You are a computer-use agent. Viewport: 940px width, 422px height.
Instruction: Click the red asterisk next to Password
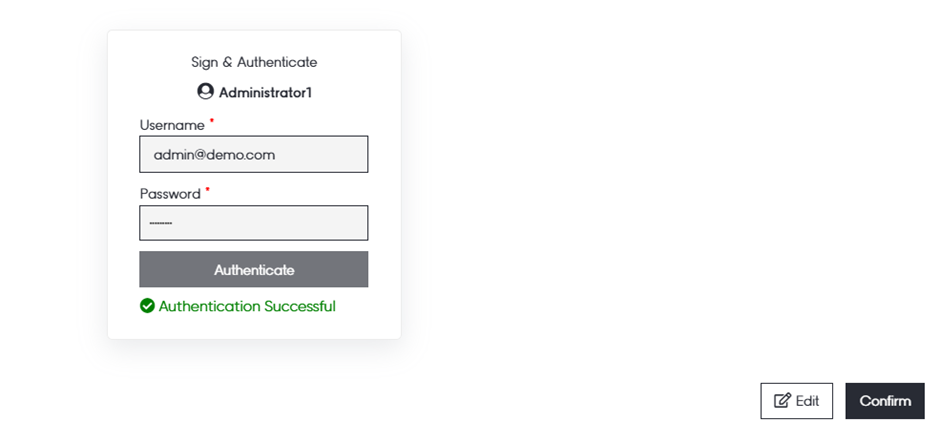coord(208,189)
